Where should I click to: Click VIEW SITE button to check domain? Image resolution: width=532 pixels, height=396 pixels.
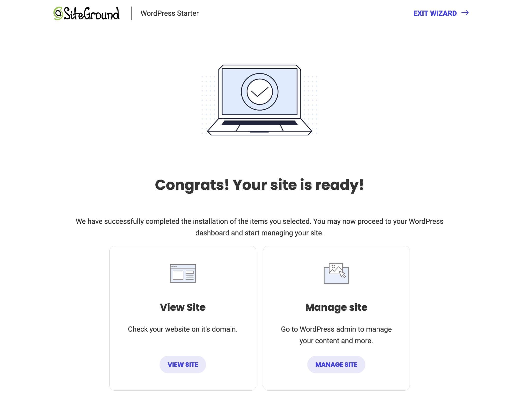(182, 364)
